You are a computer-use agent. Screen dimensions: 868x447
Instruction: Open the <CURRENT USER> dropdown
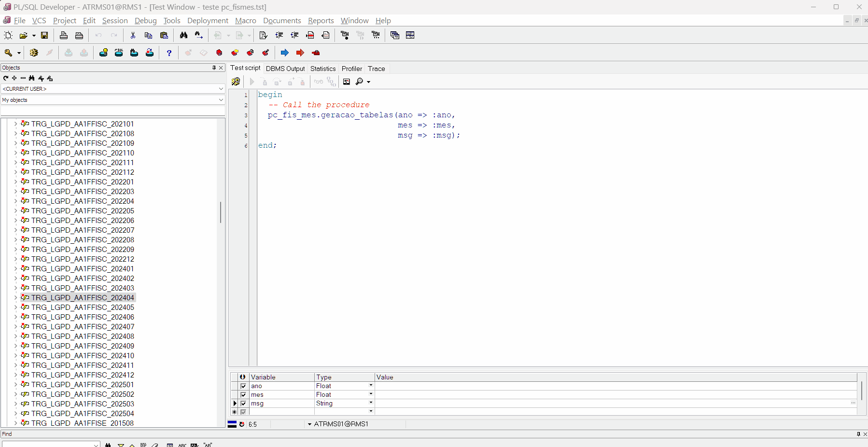pos(221,89)
